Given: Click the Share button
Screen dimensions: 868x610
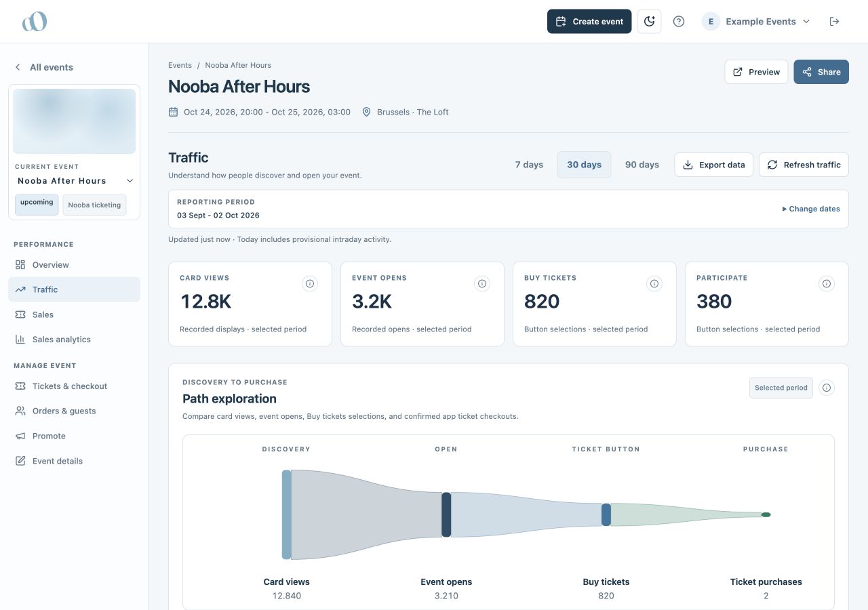Looking at the screenshot, I should [x=821, y=72].
